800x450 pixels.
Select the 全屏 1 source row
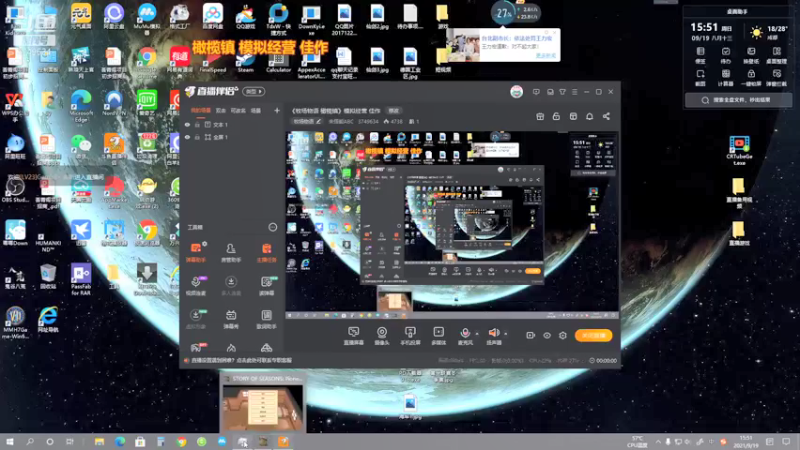point(232,137)
